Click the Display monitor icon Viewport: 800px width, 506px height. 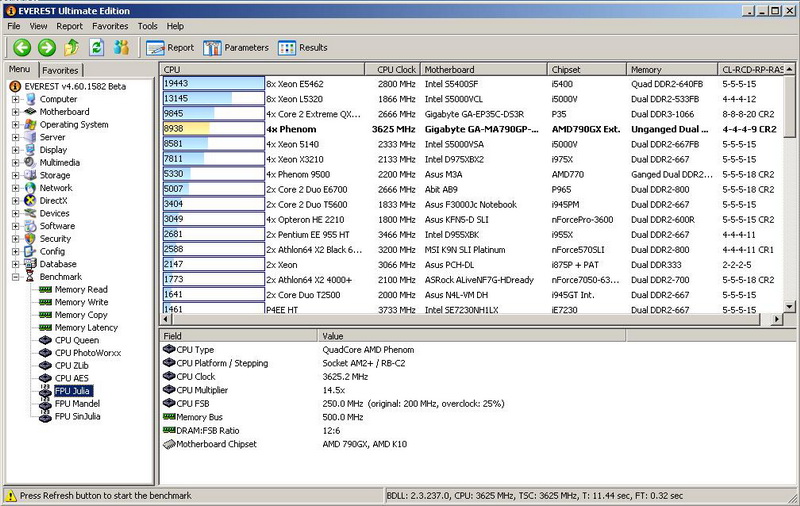click(x=31, y=150)
